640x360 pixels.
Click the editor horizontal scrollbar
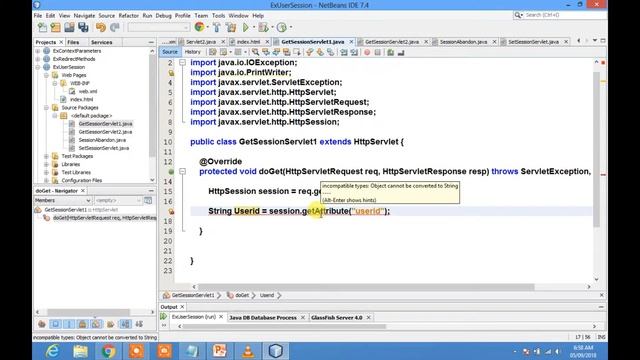coord(366,287)
